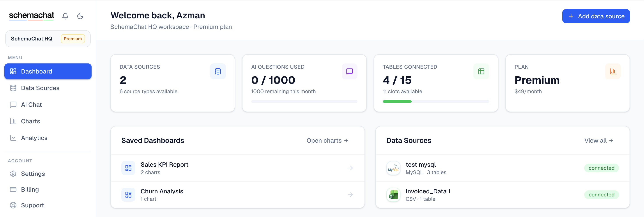Open Settings in the account section
The image size is (644, 217).
[x=48, y=174]
